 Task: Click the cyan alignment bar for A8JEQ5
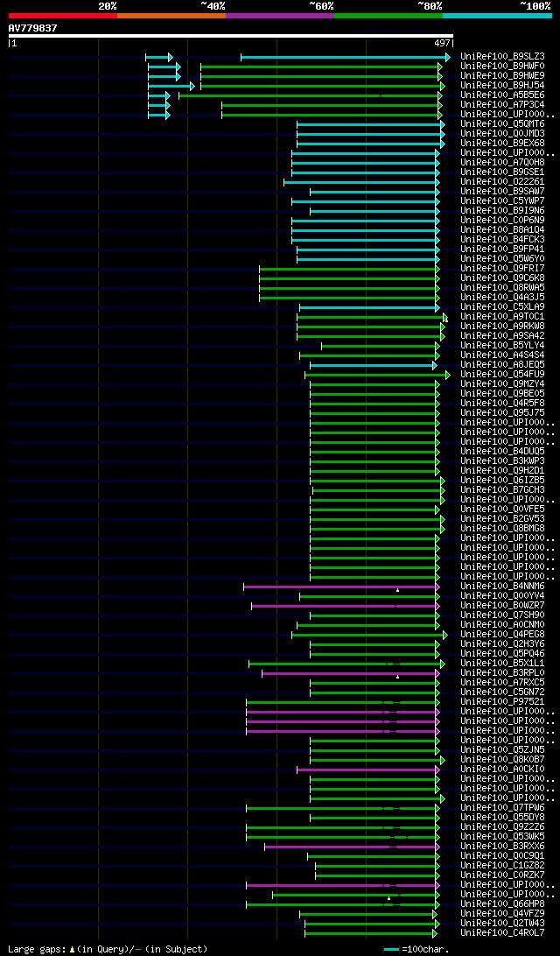point(372,364)
